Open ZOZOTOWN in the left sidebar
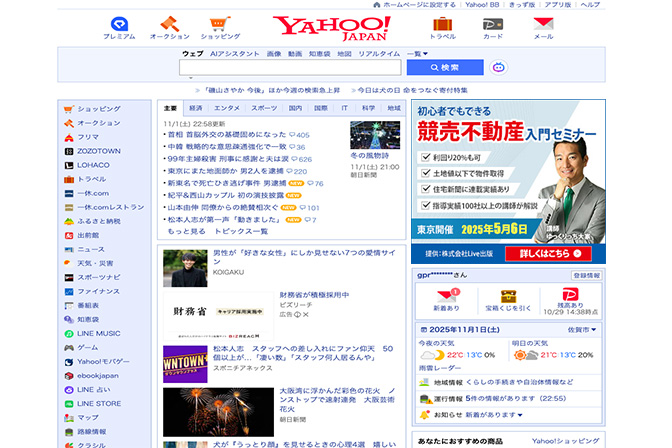This screenshot has height=448, width=672. pos(99,150)
